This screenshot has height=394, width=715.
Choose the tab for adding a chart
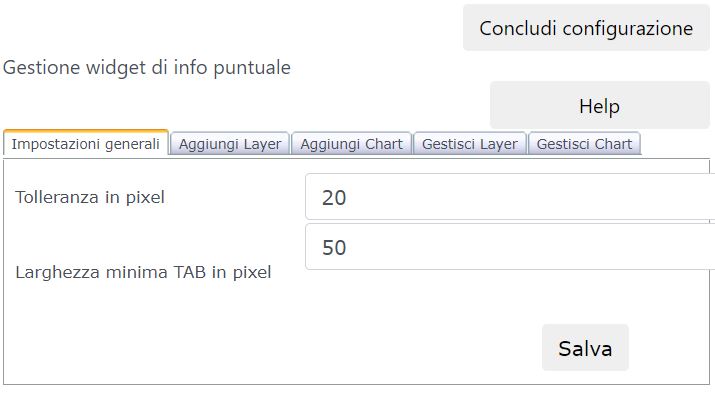tap(352, 144)
